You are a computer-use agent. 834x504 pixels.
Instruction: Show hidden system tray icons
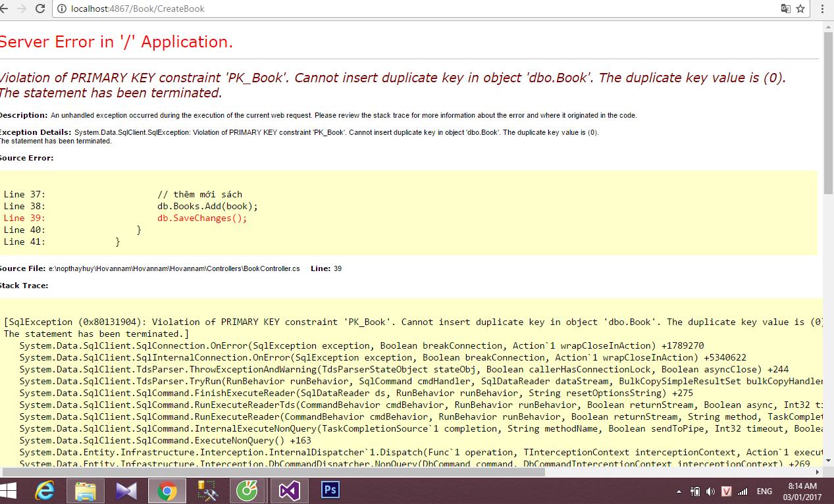tap(679, 491)
